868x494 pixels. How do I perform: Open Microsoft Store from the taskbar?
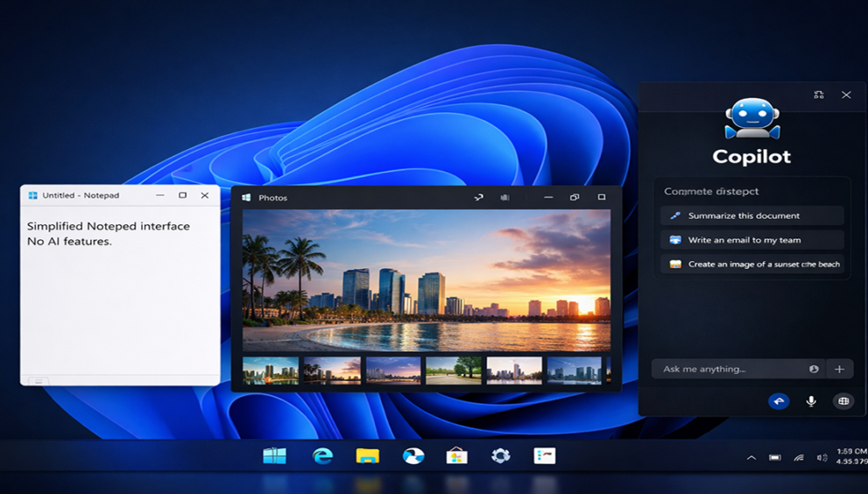[x=456, y=455]
